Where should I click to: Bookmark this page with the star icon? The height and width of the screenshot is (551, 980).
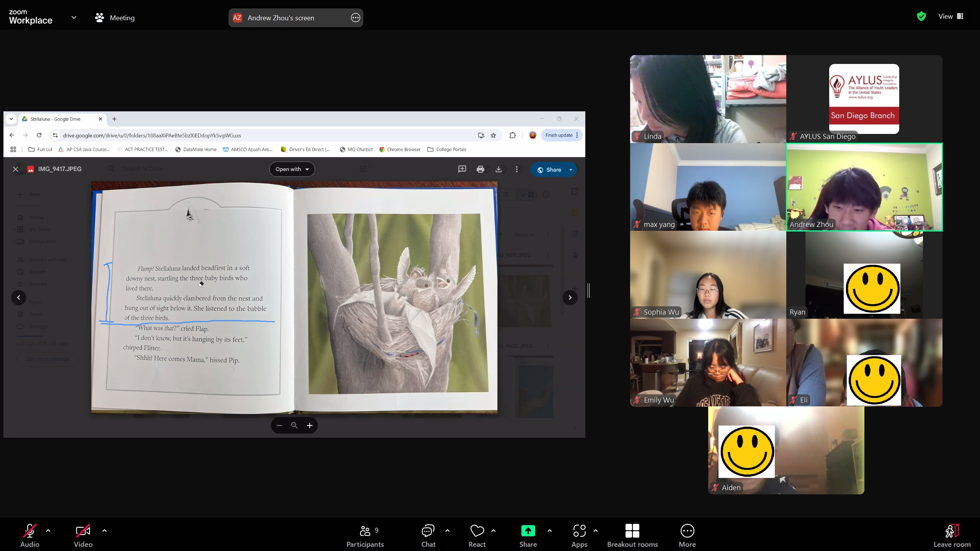[x=493, y=135]
